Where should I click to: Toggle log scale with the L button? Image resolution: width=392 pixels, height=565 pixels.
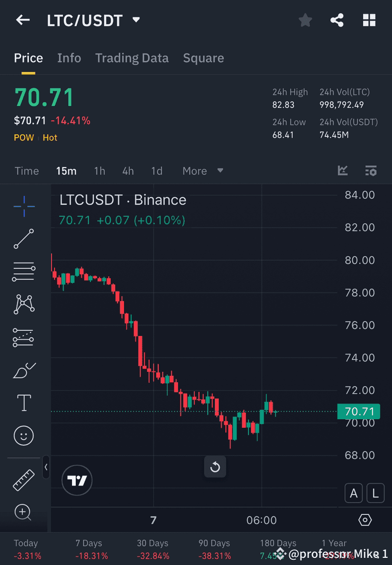tap(375, 493)
